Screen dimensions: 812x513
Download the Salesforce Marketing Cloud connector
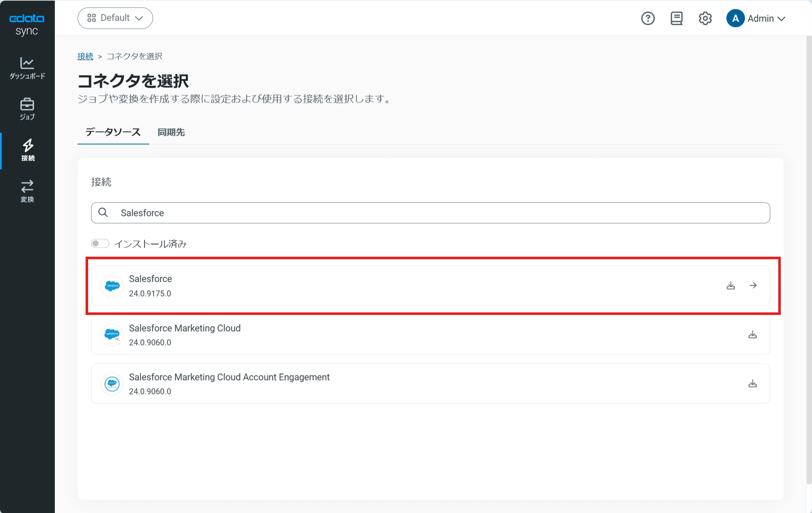click(753, 335)
